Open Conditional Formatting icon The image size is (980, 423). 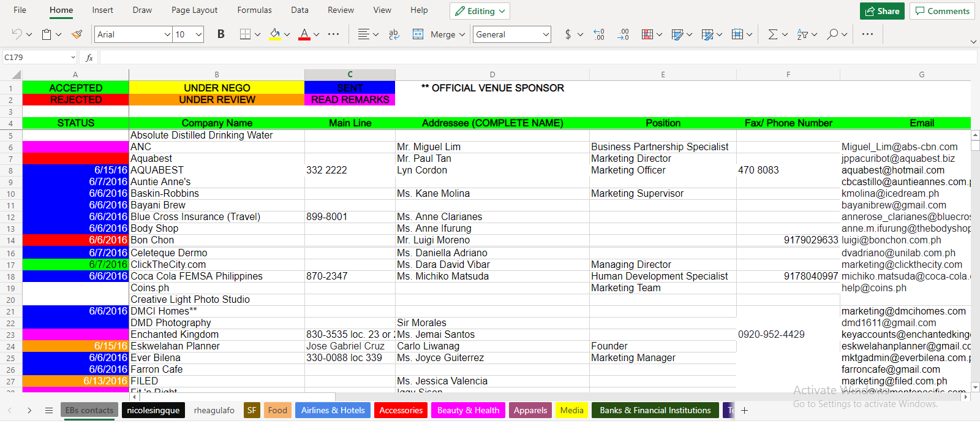pyautogui.click(x=647, y=34)
